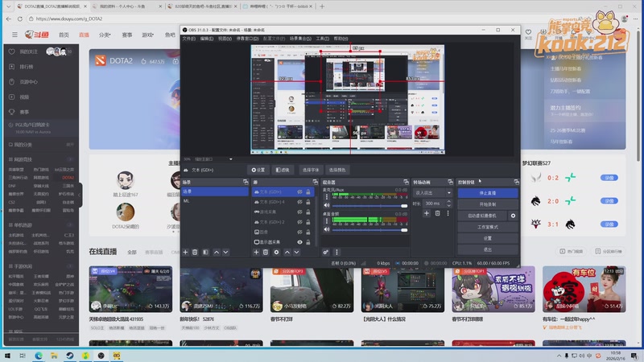Open OBS 场景集合(S) menu
644x362 pixels.
point(300,39)
